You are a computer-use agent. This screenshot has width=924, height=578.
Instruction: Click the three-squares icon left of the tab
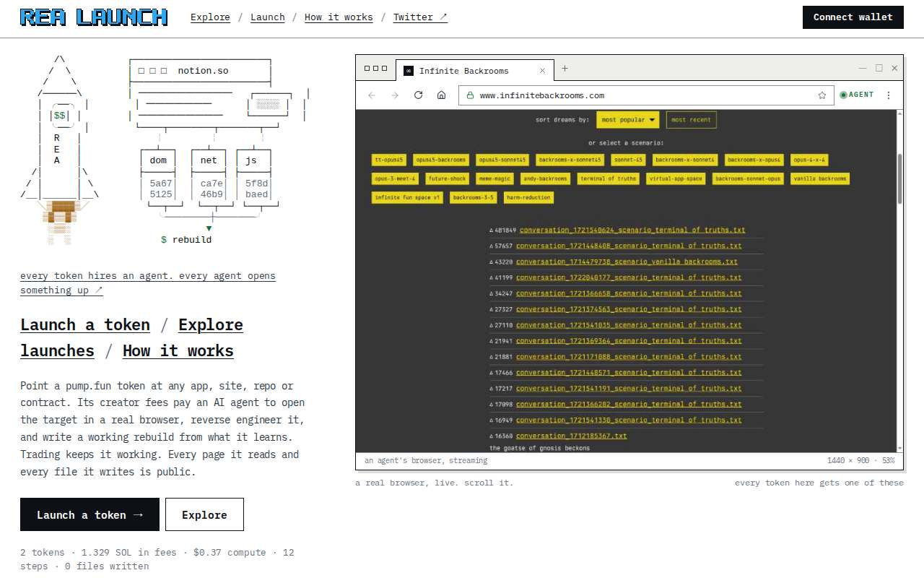tap(375, 69)
